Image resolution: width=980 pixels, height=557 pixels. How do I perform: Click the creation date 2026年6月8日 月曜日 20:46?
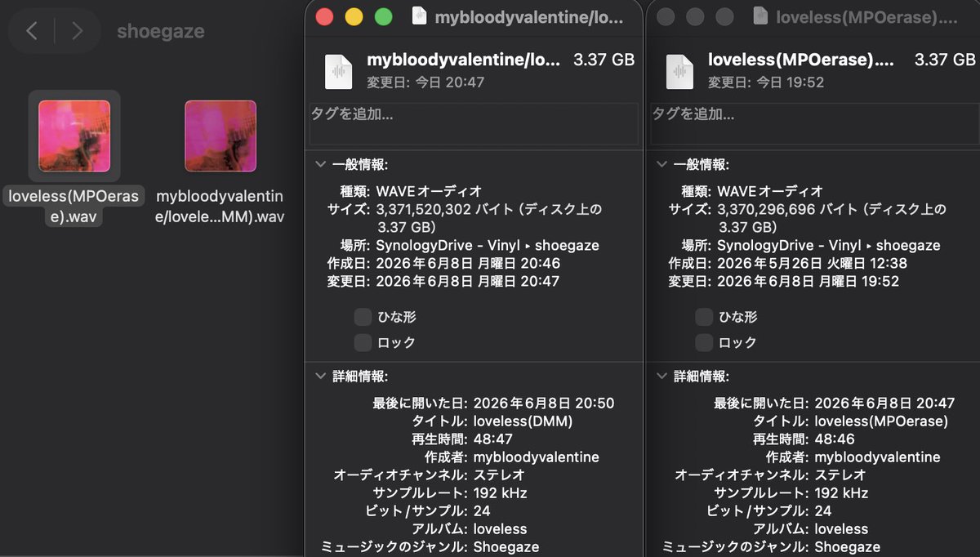tap(466, 263)
